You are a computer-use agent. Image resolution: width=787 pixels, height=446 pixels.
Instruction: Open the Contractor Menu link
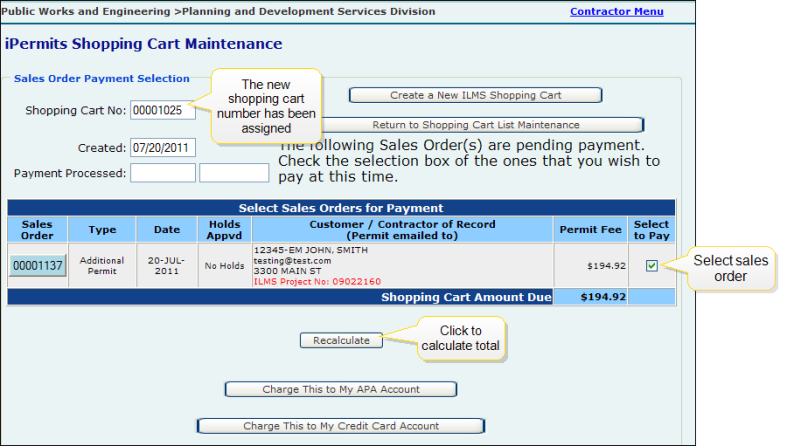pyautogui.click(x=616, y=12)
